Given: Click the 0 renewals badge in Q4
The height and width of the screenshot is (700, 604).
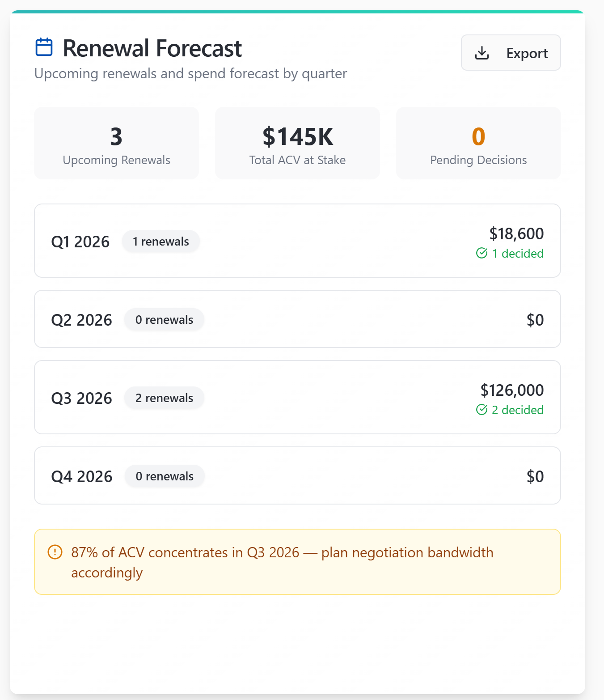Looking at the screenshot, I should coord(165,476).
